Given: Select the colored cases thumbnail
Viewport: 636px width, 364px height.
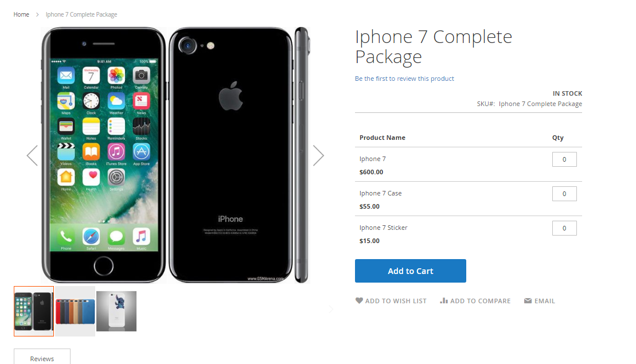Looking at the screenshot, I should click(75, 311).
